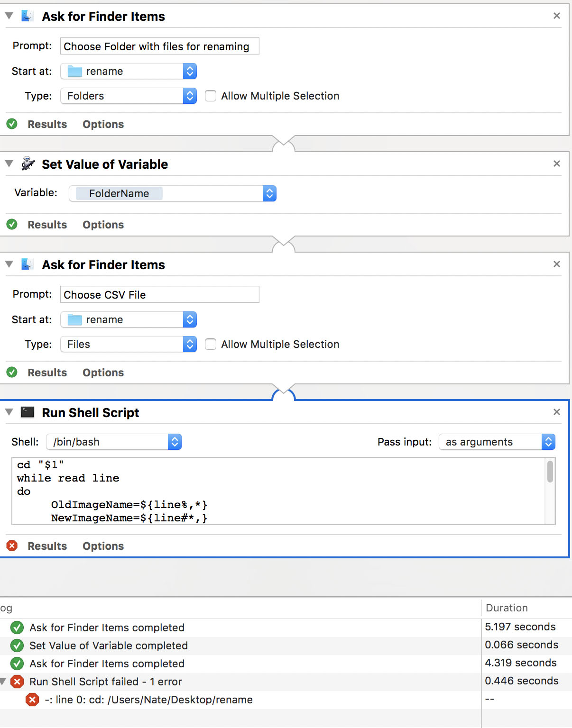
Task: Click the Finder icon of first Ask for Finder Items action
Action: click(28, 16)
